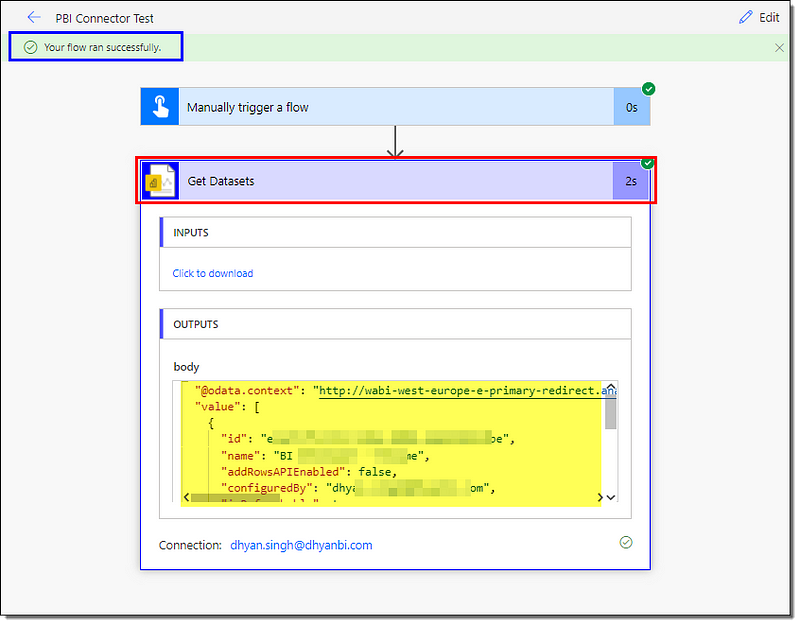Click the success checkmark icon in the banner

click(30, 47)
